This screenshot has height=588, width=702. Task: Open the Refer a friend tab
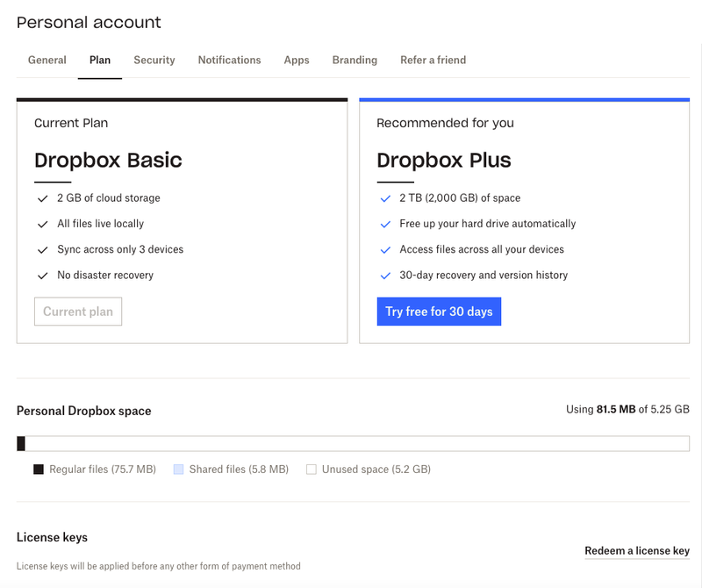[x=433, y=61]
